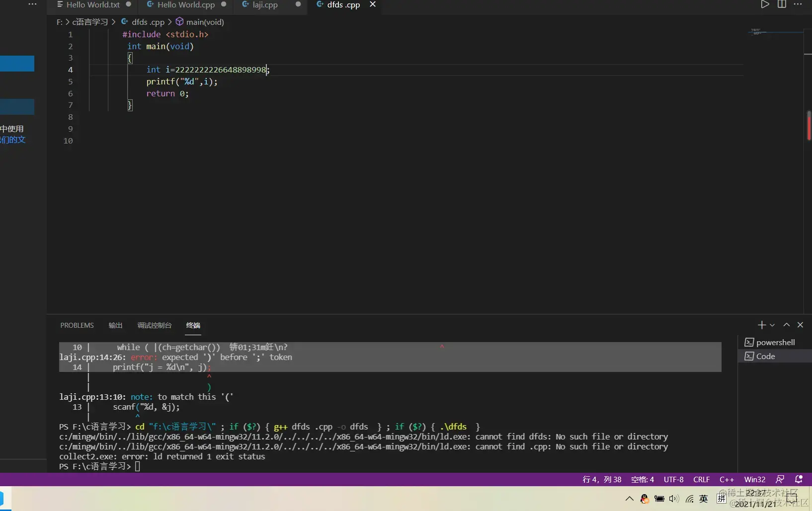Open notifications bell in status bar
Screen dimensions: 812x511
(x=799, y=479)
